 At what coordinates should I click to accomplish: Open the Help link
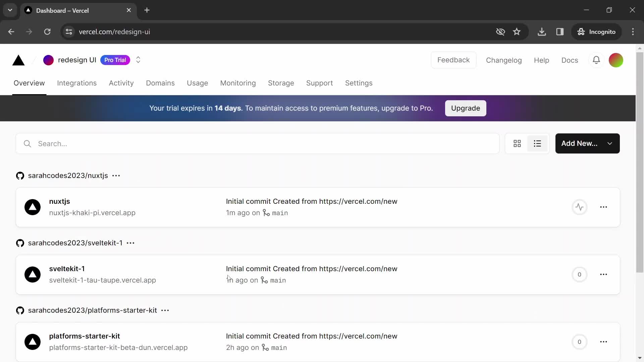pyautogui.click(x=541, y=60)
